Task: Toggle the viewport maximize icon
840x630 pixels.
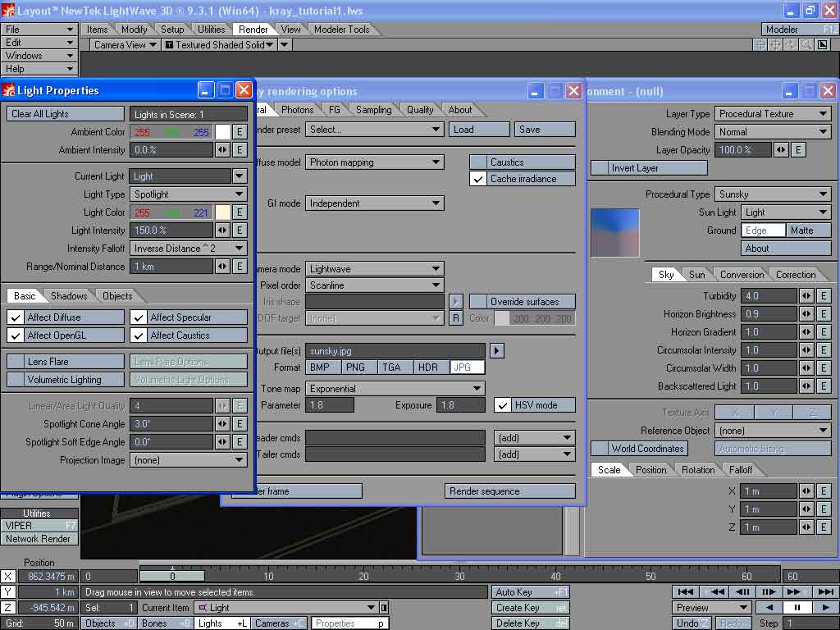Action: [x=824, y=45]
